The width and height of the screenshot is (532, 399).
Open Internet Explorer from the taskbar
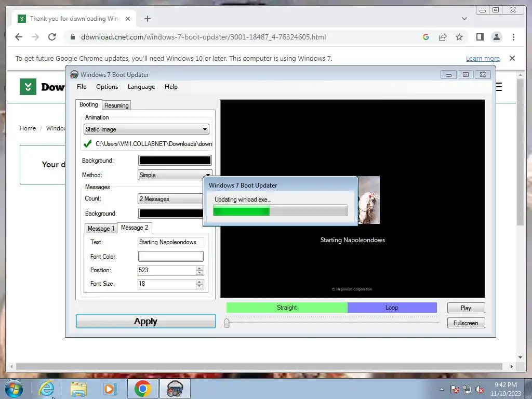[46, 389]
